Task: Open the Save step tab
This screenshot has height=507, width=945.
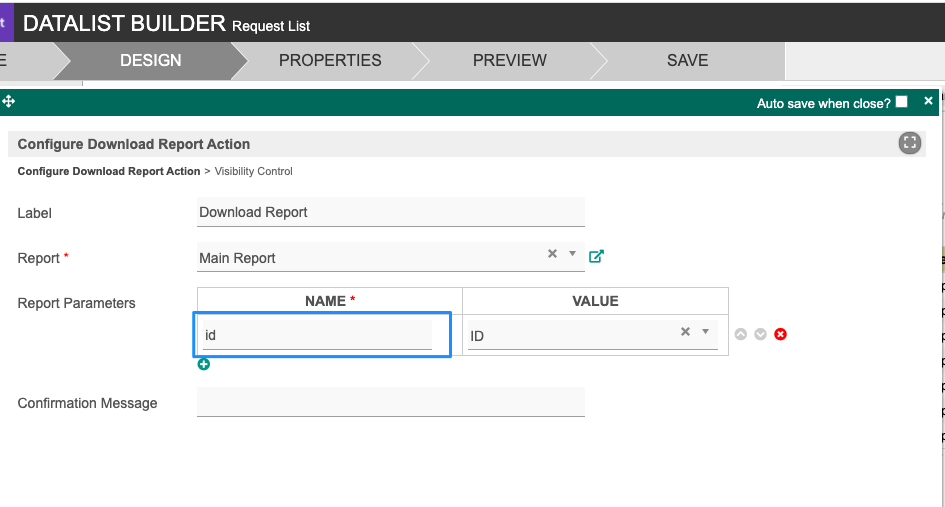Action: [687, 60]
